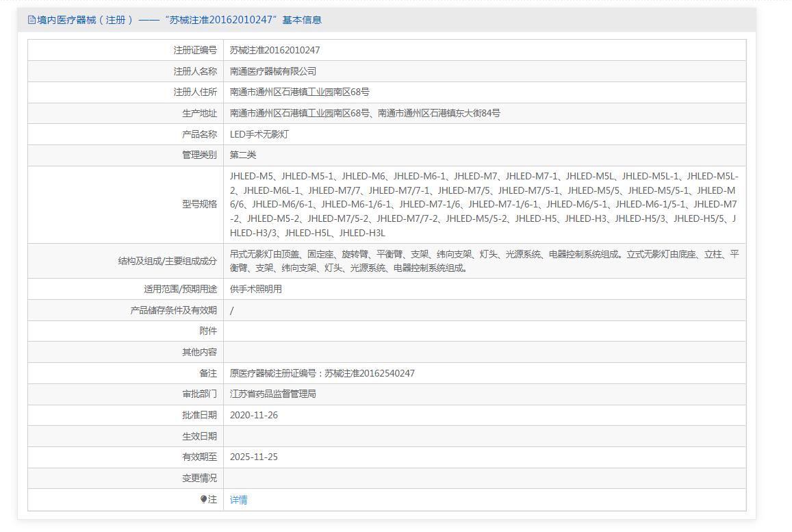Select structure text beginning 吊式无影灯由顶盖
The height and width of the screenshot is (532, 792).
coord(485,261)
